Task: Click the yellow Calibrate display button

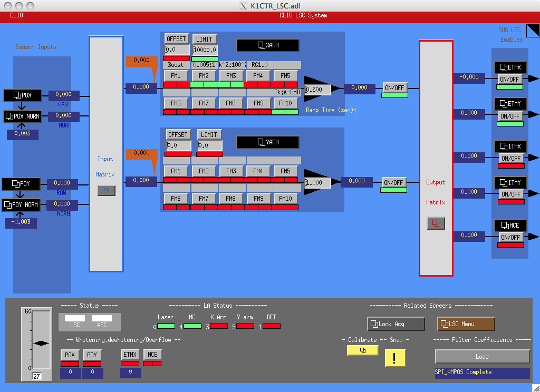Action: click(x=362, y=350)
